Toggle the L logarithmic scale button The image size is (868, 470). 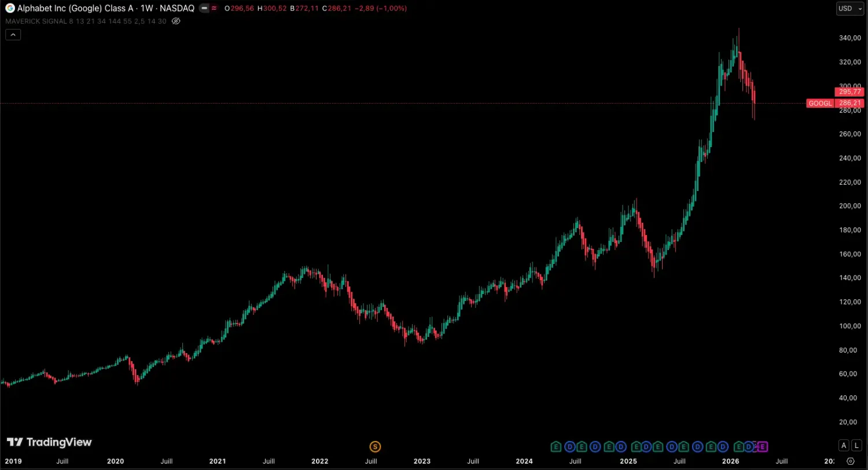(x=856, y=445)
